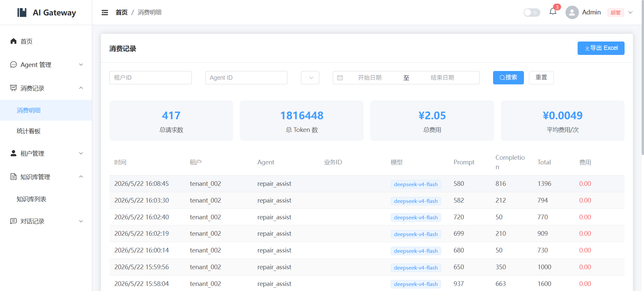Screen dimensions: 644x291
Task: Click the 导出 Excel button
Action: pos(601,48)
